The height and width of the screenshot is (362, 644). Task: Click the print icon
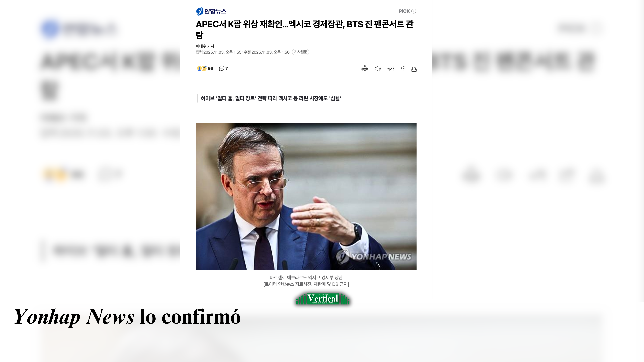pyautogui.click(x=414, y=69)
